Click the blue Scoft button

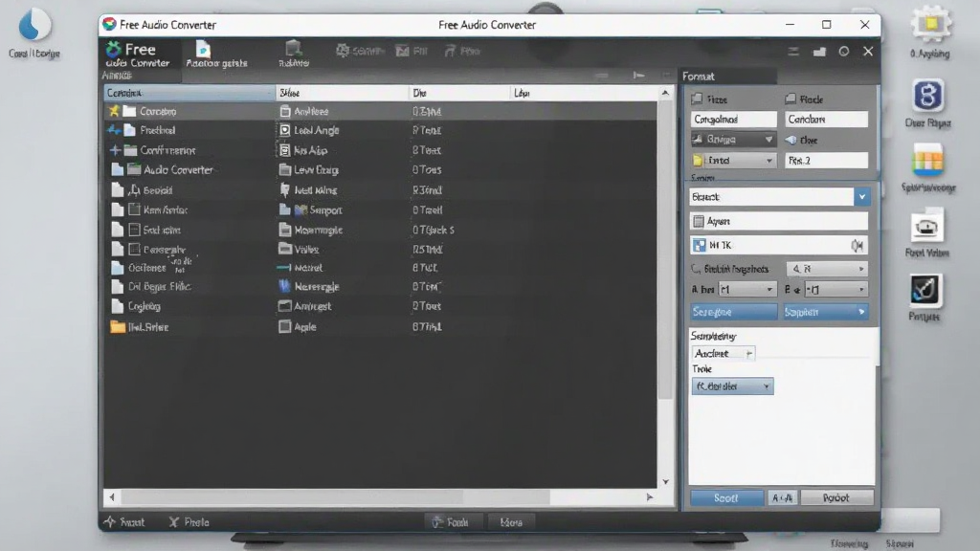[x=726, y=497]
